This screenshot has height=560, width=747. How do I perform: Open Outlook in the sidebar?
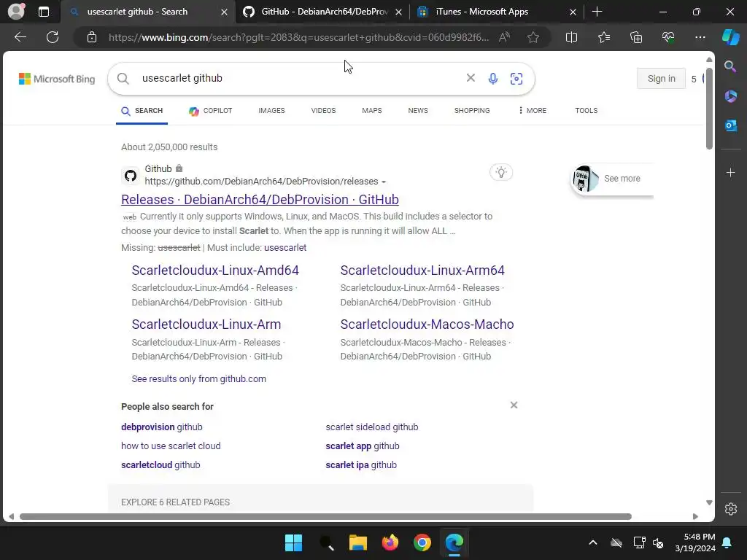(730, 125)
